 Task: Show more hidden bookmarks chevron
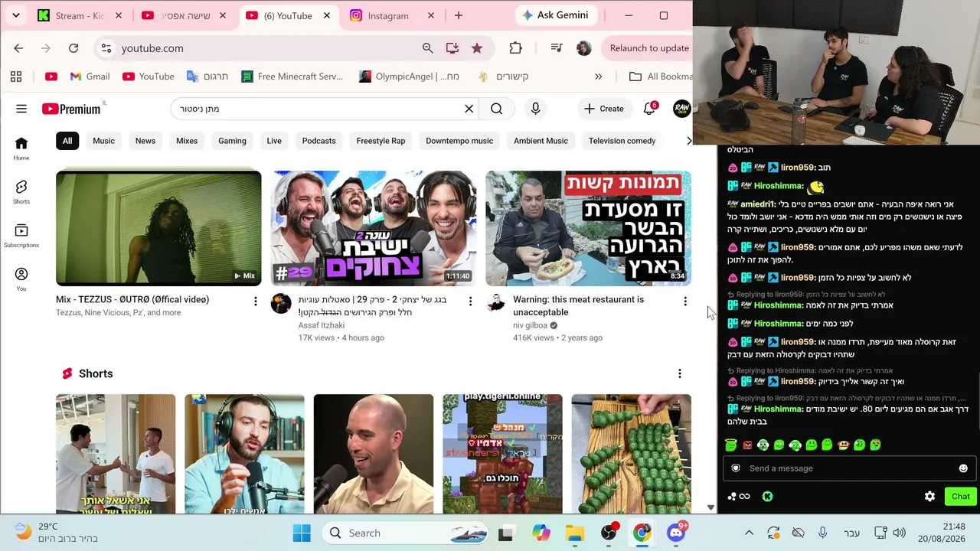599,77
